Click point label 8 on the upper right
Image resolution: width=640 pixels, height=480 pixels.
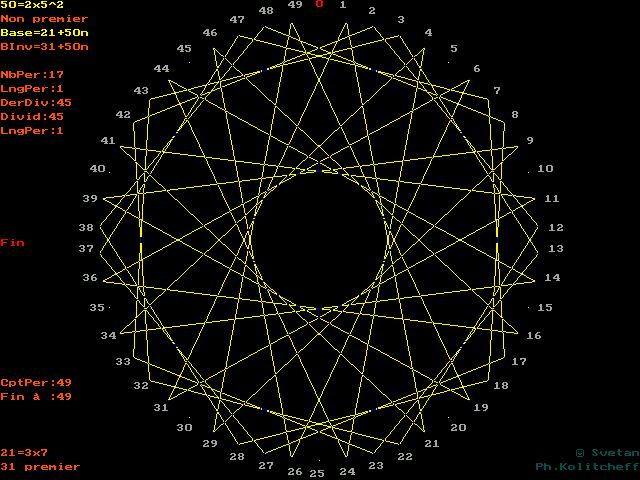515,115
